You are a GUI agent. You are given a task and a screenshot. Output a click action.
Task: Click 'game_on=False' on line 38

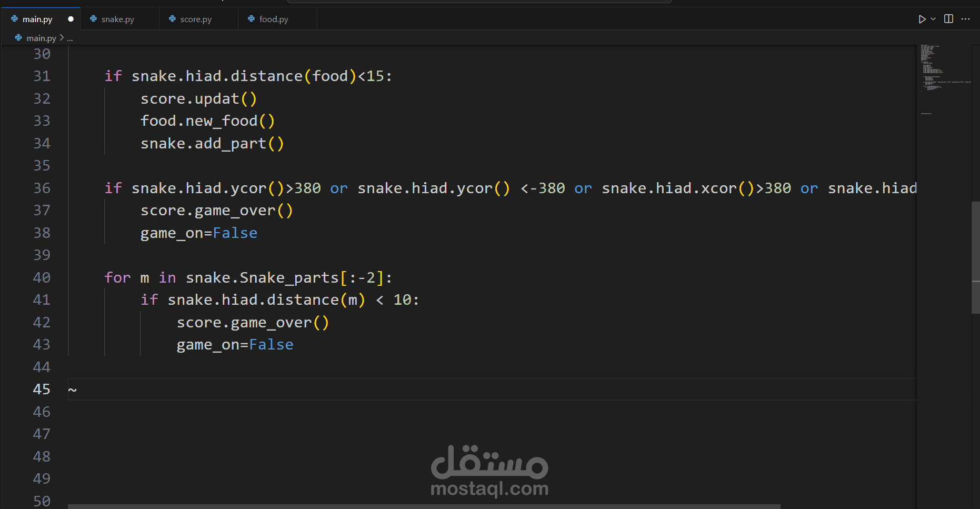click(199, 233)
